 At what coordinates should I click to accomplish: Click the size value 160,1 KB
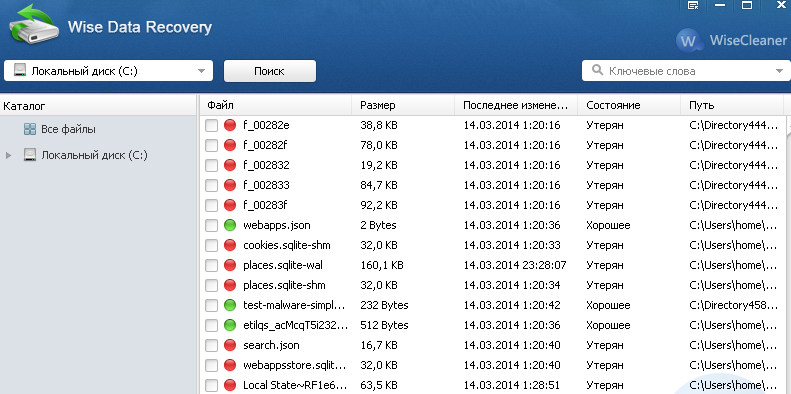pos(382,265)
